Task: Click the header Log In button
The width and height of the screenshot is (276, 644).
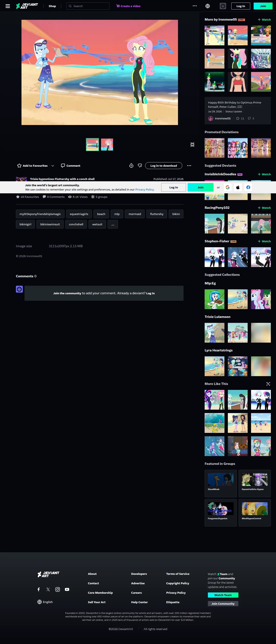Action: (x=241, y=6)
